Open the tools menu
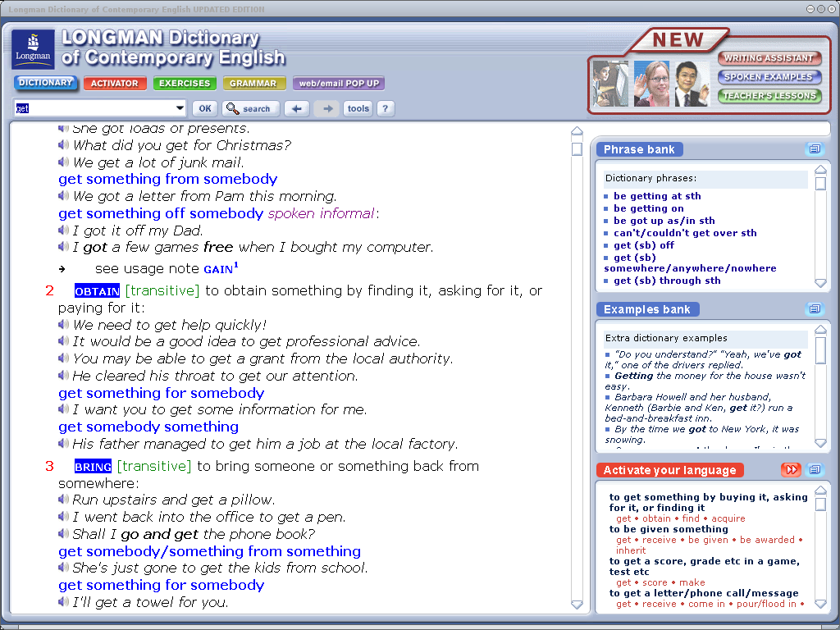Image resolution: width=840 pixels, height=630 pixels. coord(358,108)
